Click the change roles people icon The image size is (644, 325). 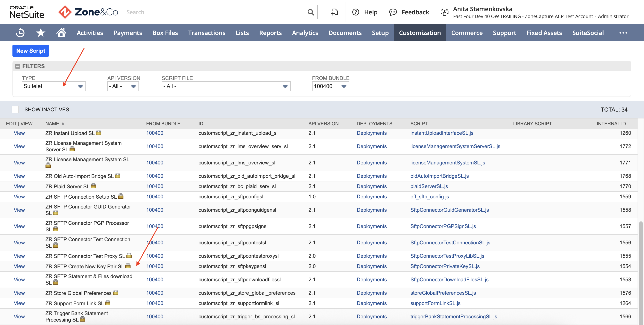point(444,12)
